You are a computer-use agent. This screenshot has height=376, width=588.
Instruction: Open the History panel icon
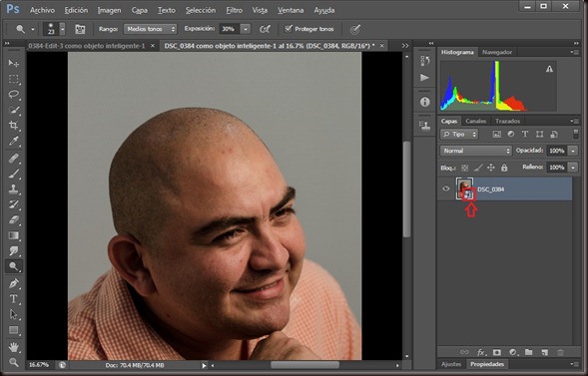425,61
